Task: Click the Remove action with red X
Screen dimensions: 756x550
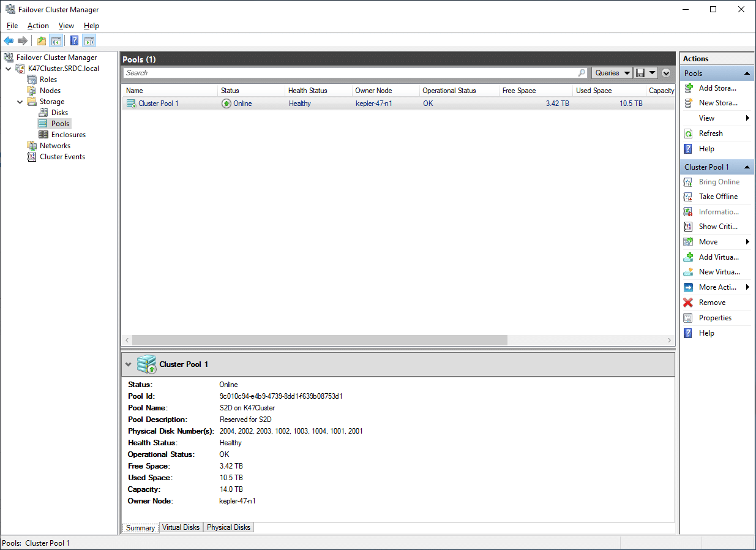Action: pos(712,303)
